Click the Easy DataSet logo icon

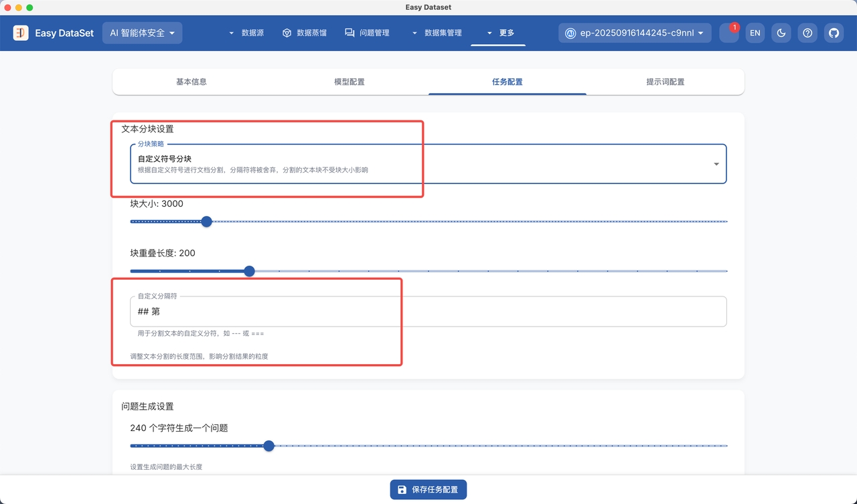21,33
